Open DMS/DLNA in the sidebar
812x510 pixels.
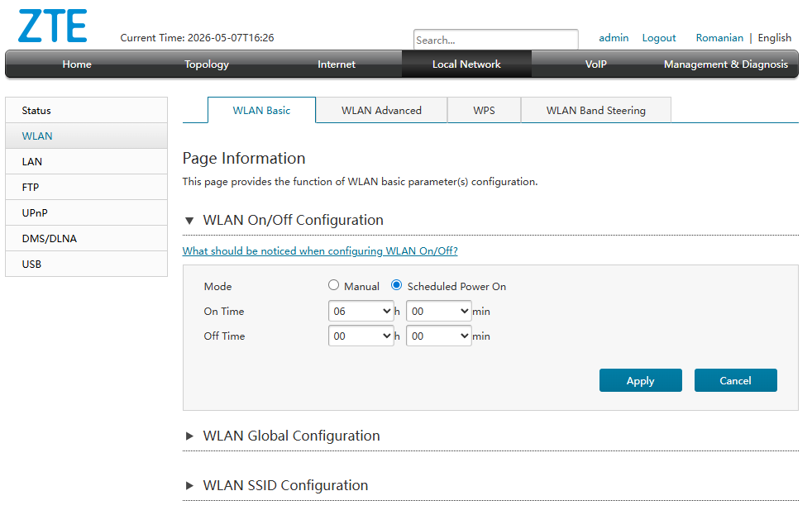(x=87, y=239)
